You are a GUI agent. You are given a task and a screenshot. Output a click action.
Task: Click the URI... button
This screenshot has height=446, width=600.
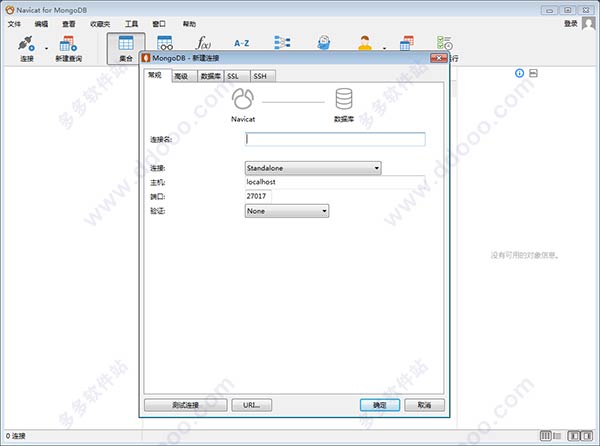tap(252, 405)
